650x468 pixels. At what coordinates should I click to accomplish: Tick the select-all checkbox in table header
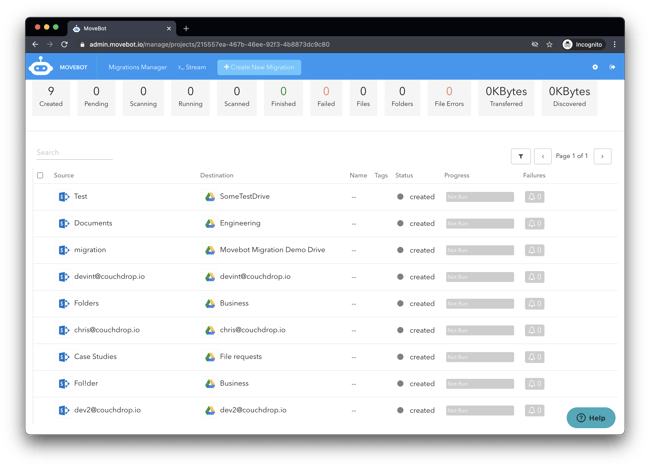point(41,175)
